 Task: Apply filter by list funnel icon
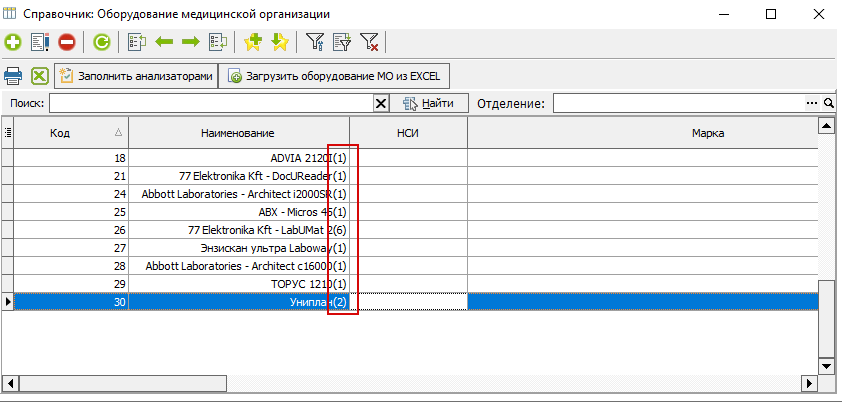point(342,42)
